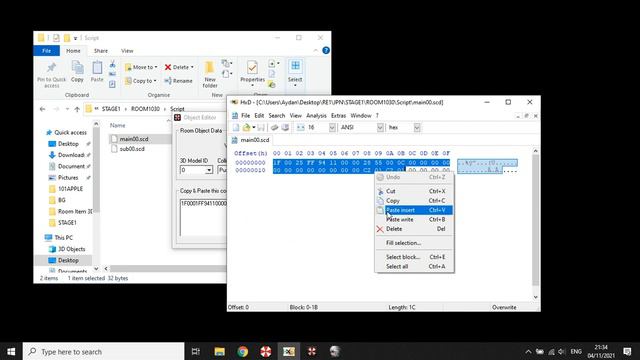Image resolution: width=640 pixels, height=360 pixels.
Task: Open the Analysis menu in HxD
Action: coord(316,116)
